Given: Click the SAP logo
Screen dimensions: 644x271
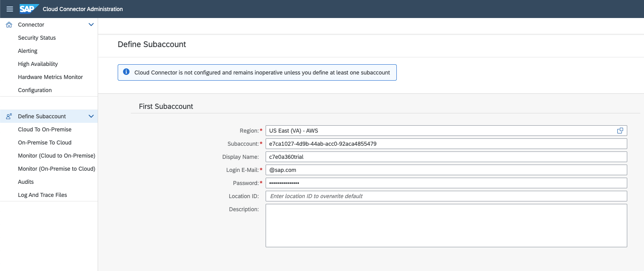Looking at the screenshot, I should 29,9.
